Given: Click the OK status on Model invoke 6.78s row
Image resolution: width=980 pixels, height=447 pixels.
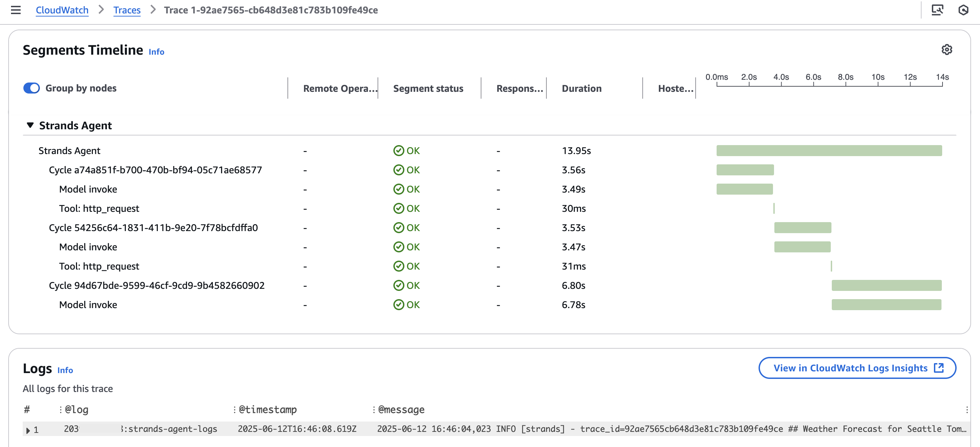Looking at the screenshot, I should [x=398, y=304].
